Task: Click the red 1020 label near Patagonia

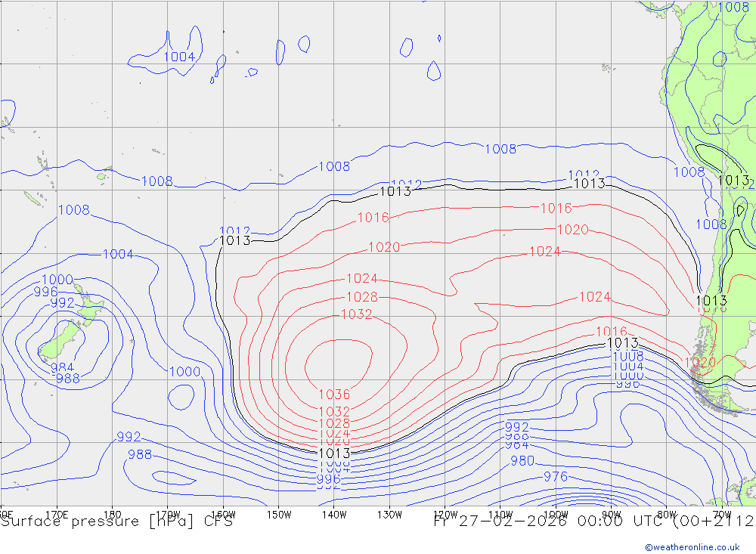Action: [x=700, y=363]
